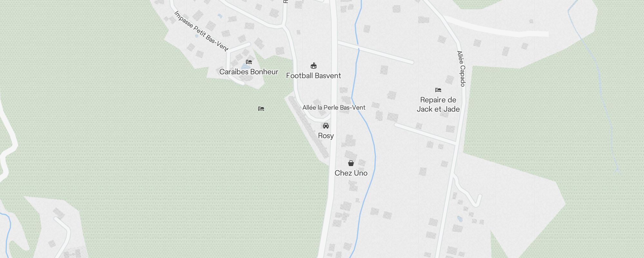Click the Allée la Perle Bas-Vent street name

(334, 107)
